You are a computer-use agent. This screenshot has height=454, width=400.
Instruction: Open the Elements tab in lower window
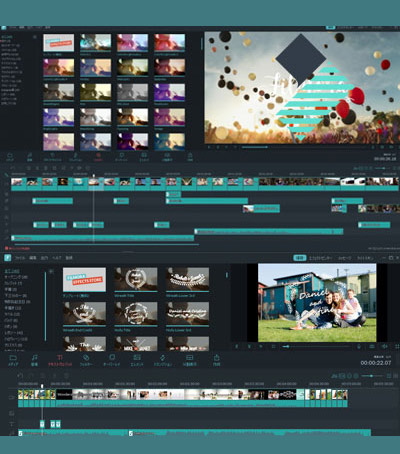pyautogui.click(x=137, y=360)
